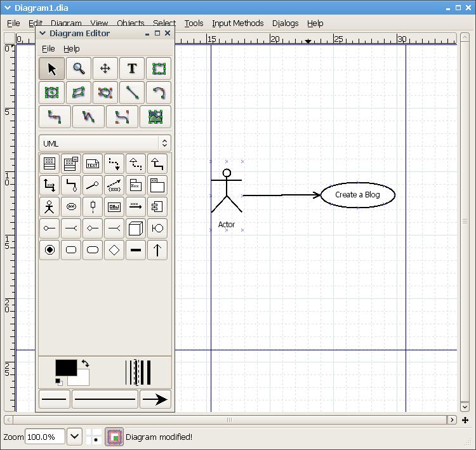476x450 pixels.
Task: Toggle object snapping in the status bar
Action: [114, 437]
